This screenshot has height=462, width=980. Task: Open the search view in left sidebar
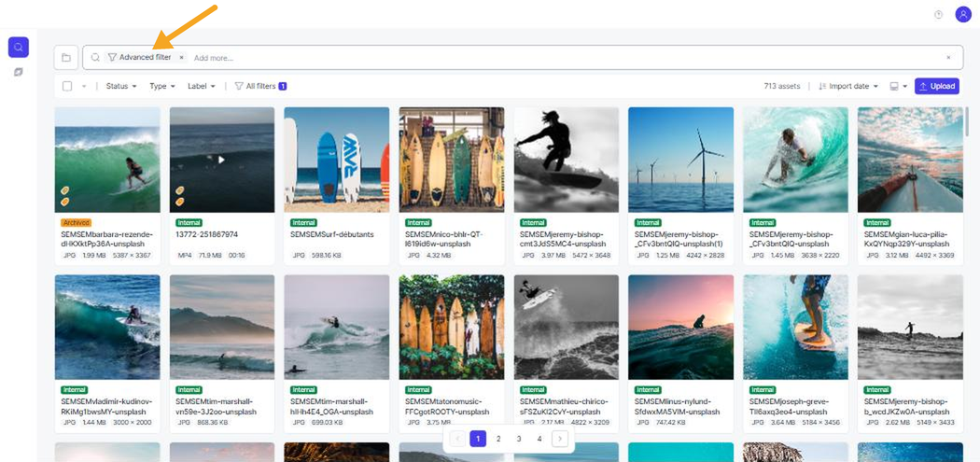pyautogui.click(x=18, y=47)
